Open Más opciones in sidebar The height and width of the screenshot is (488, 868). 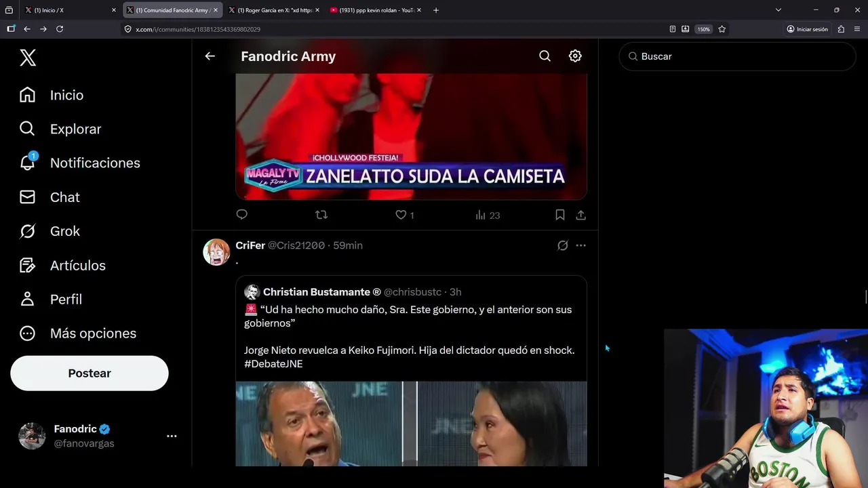(78, 333)
